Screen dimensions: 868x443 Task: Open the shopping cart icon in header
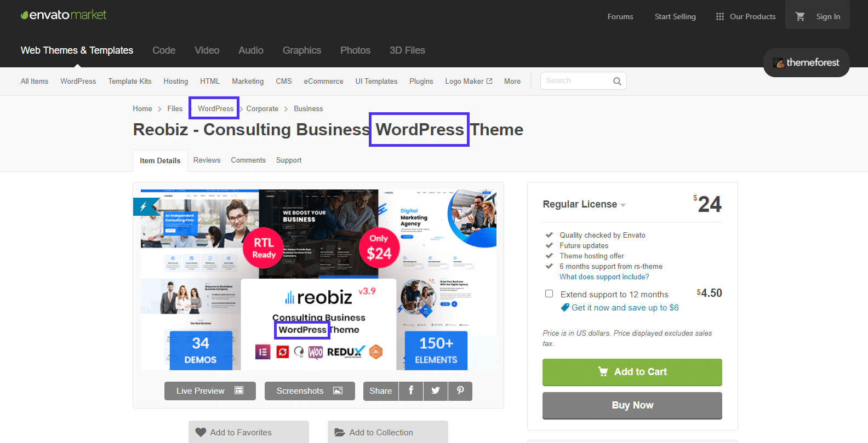(x=800, y=16)
